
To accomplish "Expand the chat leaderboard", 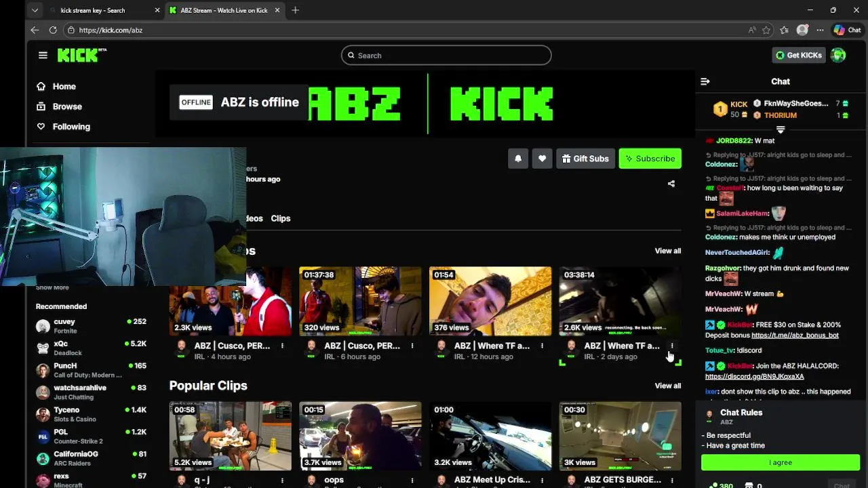I will click(781, 129).
